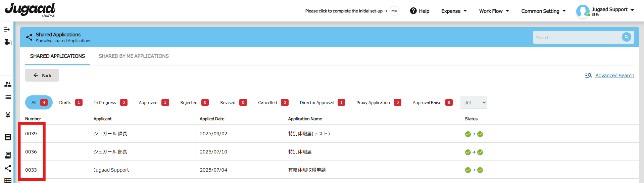This screenshot has width=644, height=183.
Task: Click applied date 2025/09/02
Action: [x=213, y=134]
